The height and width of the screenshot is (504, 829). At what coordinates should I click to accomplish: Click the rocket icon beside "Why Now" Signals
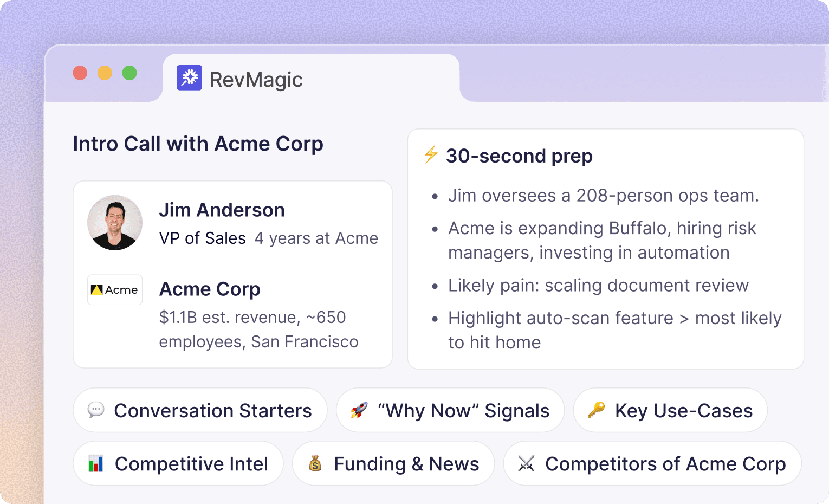359,410
